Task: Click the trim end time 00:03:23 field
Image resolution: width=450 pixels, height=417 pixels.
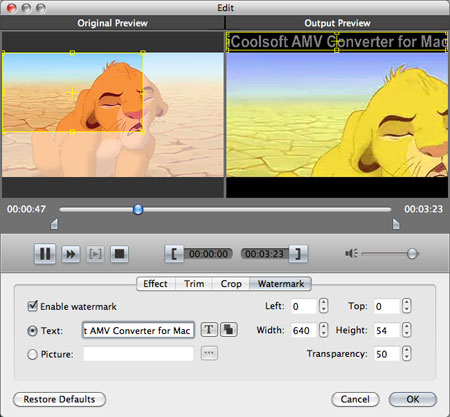Action: click(265, 254)
